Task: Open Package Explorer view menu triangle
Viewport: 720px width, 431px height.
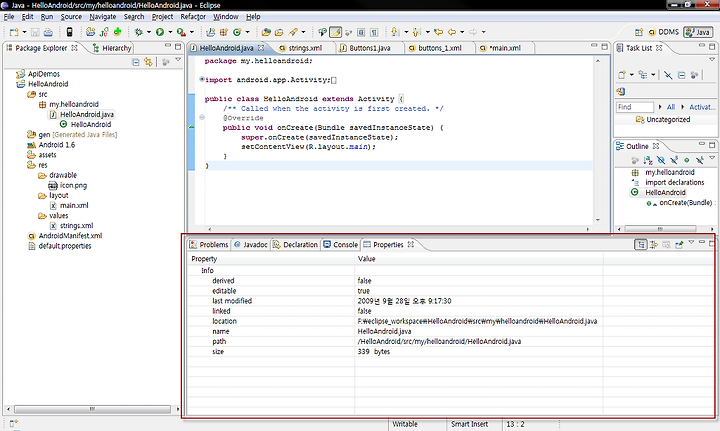Action: click(178, 60)
